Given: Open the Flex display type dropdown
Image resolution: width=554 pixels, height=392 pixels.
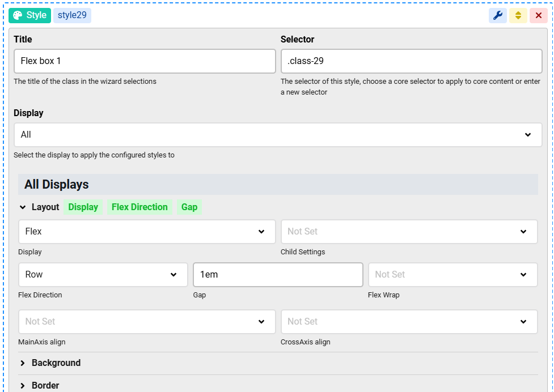Looking at the screenshot, I should 146,232.
